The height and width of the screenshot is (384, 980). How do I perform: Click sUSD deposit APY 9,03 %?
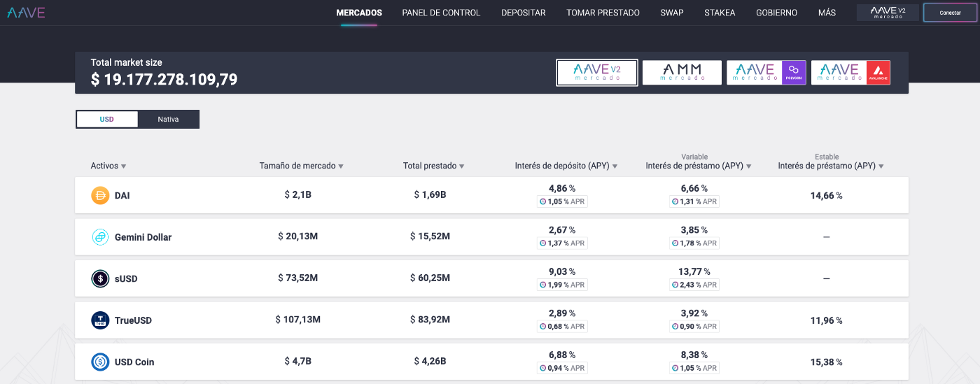point(562,271)
